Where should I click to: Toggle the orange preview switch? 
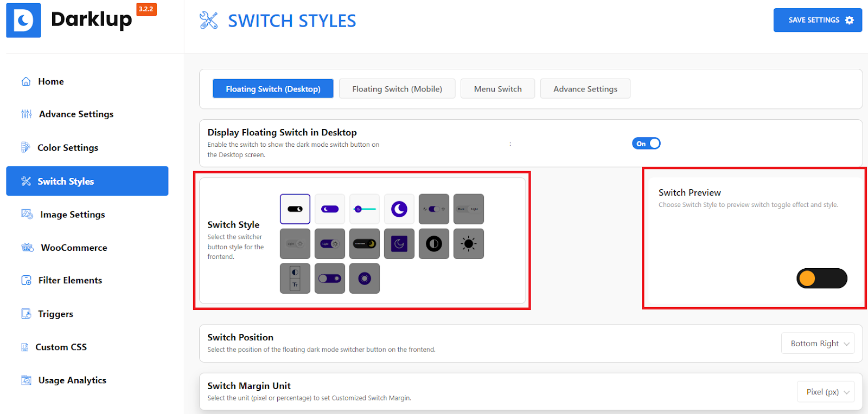click(822, 279)
